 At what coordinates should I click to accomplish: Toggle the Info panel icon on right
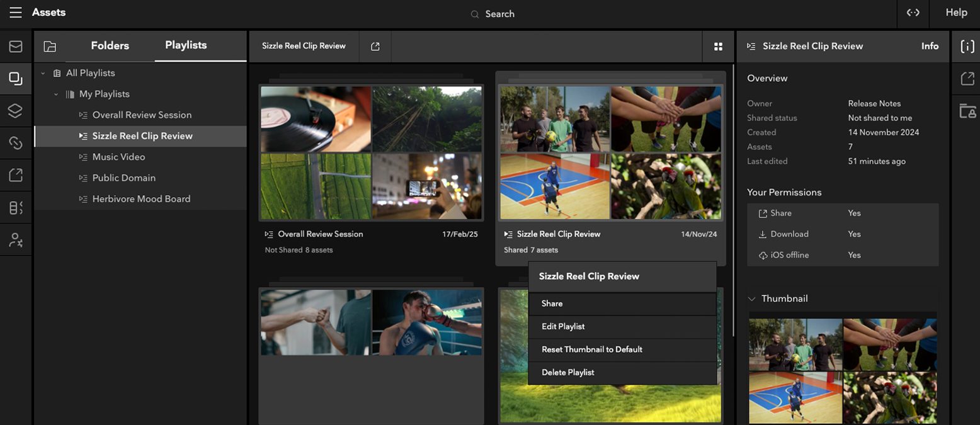pos(967,46)
